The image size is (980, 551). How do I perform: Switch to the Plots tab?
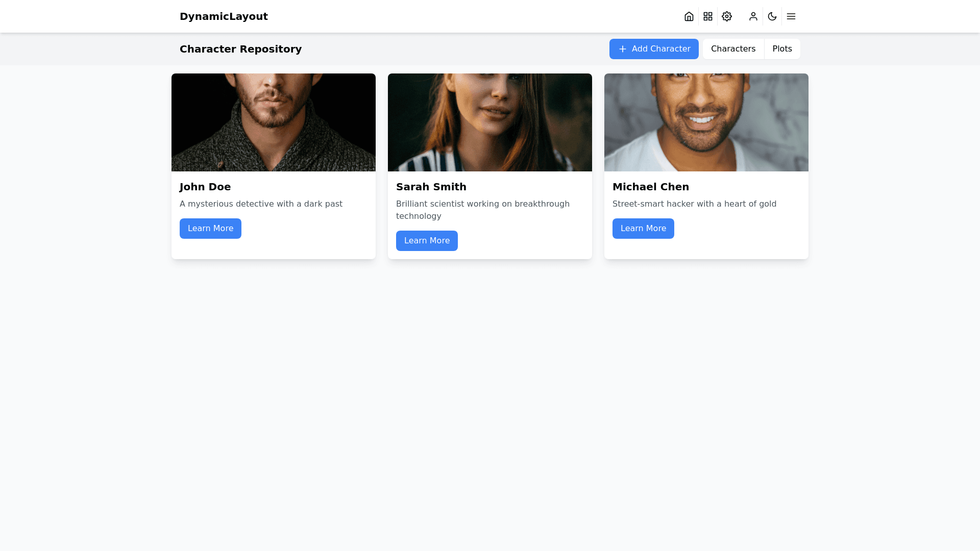pyautogui.click(x=782, y=49)
